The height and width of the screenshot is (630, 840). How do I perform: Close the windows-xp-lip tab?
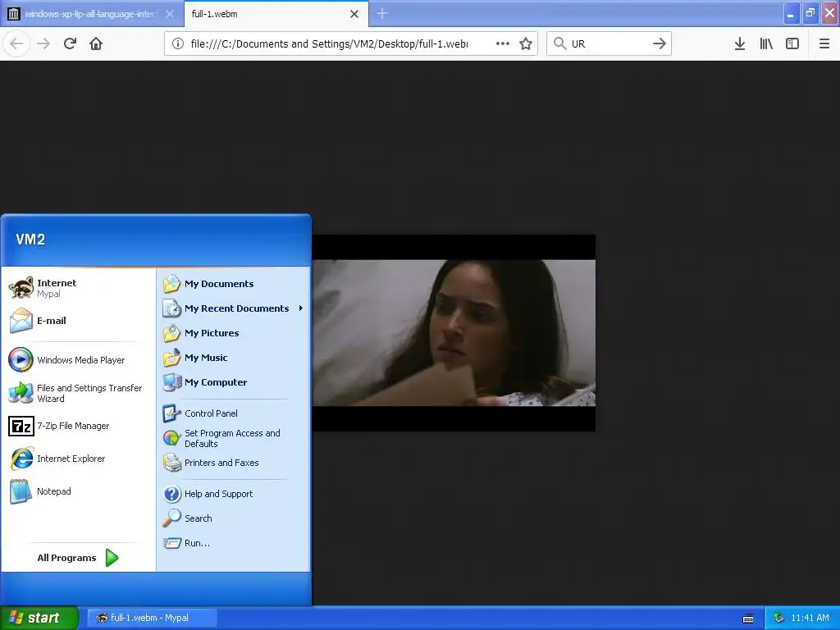click(x=170, y=14)
